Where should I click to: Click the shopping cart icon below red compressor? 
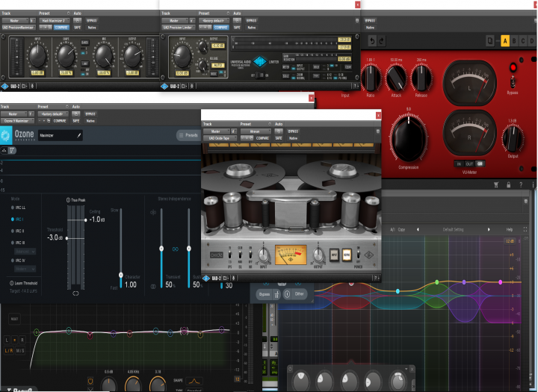[x=496, y=185]
